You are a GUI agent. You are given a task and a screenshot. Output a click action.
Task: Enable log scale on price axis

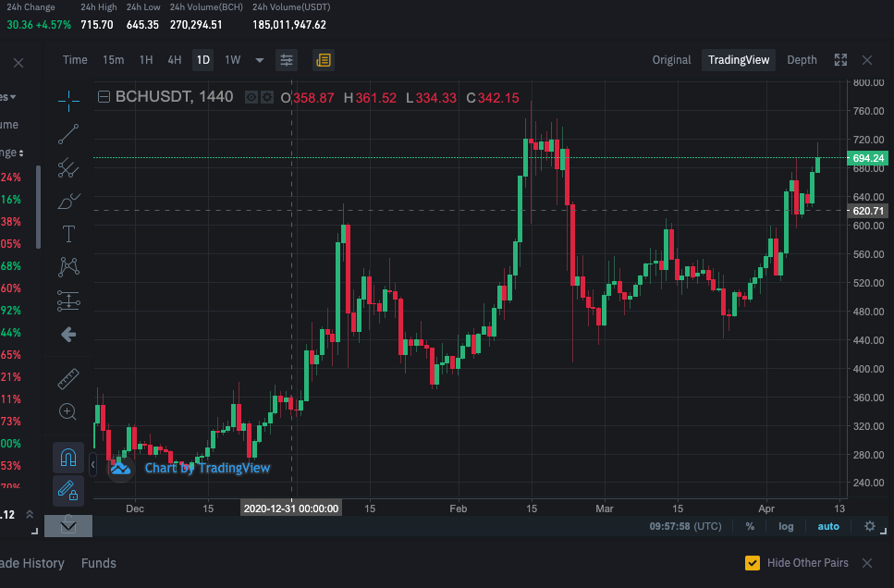coord(786,526)
